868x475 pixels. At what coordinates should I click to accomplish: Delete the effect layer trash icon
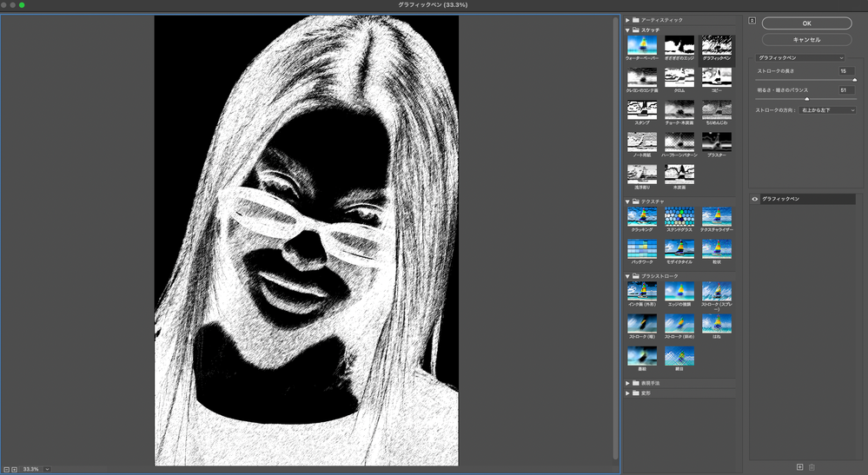click(x=812, y=467)
